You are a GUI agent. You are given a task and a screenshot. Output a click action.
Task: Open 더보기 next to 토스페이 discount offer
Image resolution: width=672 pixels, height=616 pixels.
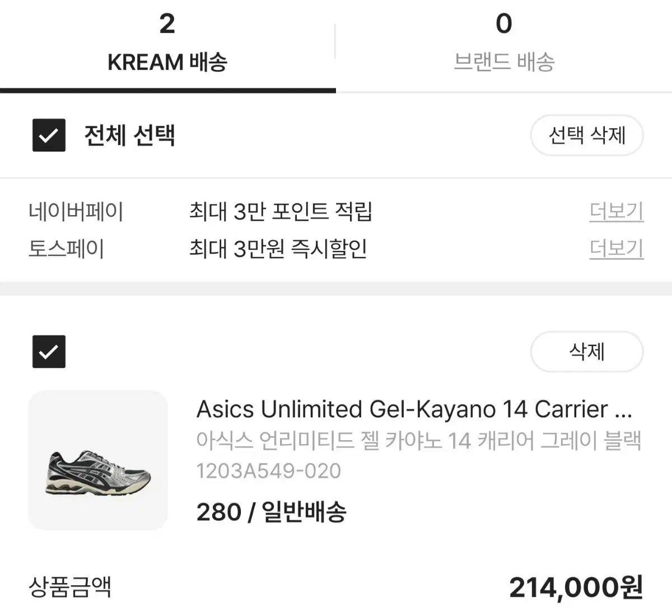616,249
